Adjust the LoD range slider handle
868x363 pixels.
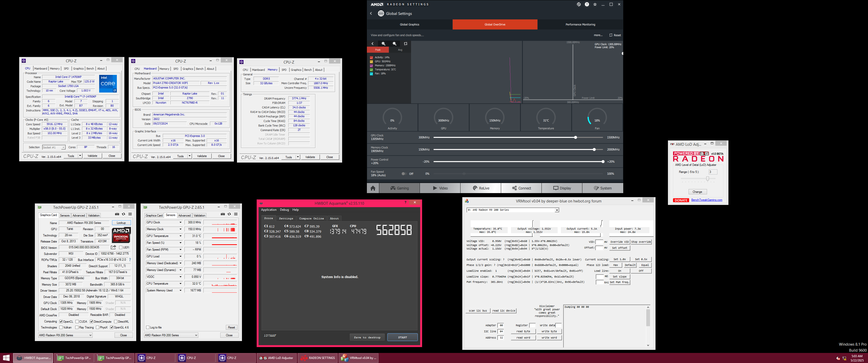coord(708,179)
